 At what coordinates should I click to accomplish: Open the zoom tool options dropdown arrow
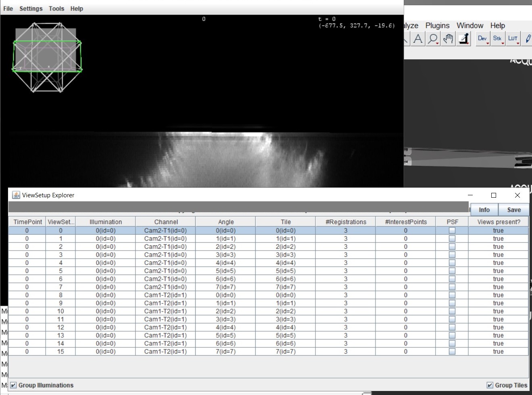(x=436, y=42)
